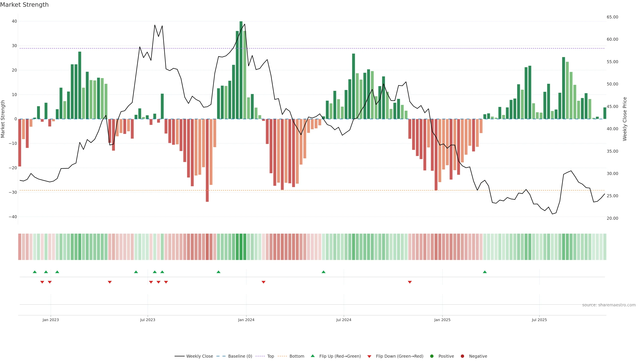Click the Market Strength chart title
Image resolution: width=644 pixels, height=362 pixels.
coord(24,5)
